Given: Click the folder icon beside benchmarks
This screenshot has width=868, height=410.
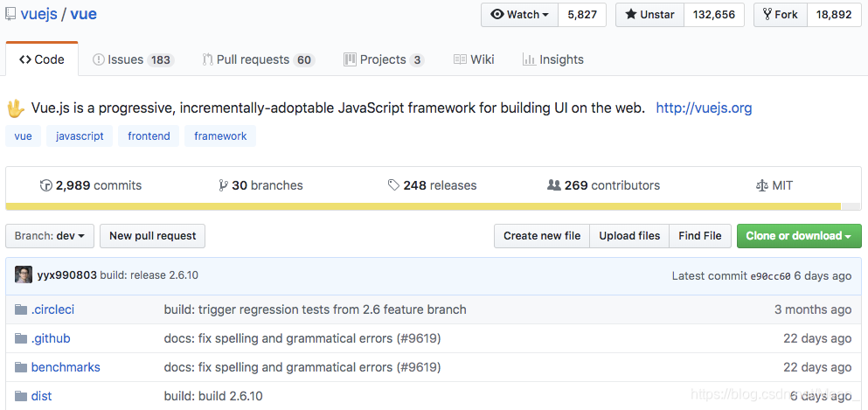Looking at the screenshot, I should [x=21, y=367].
